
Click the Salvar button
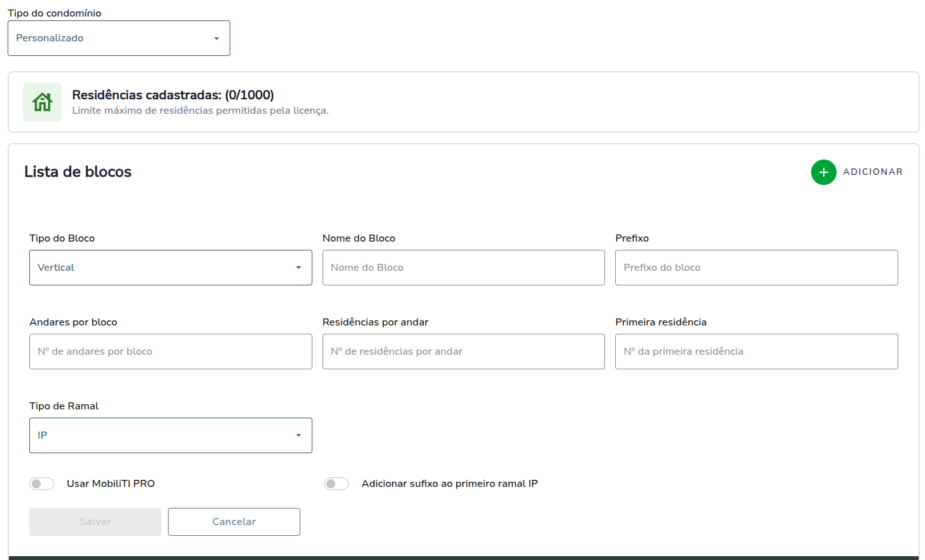click(x=95, y=522)
